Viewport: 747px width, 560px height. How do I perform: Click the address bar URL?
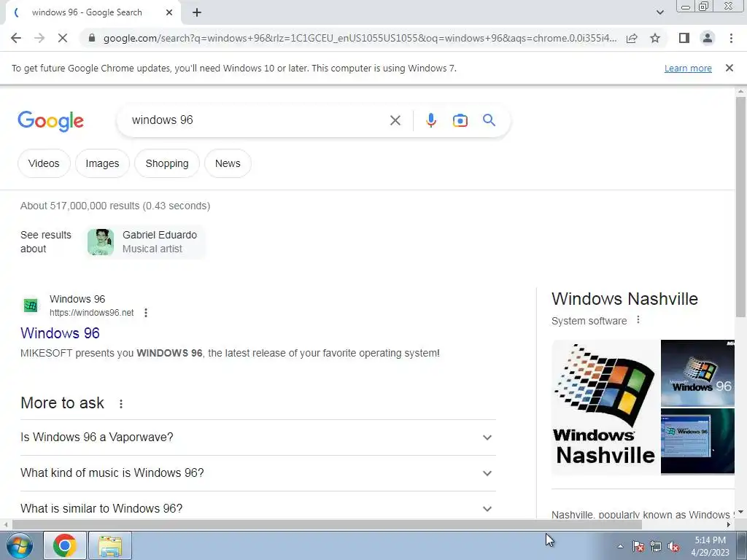pyautogui.click(x=360, y=38)
